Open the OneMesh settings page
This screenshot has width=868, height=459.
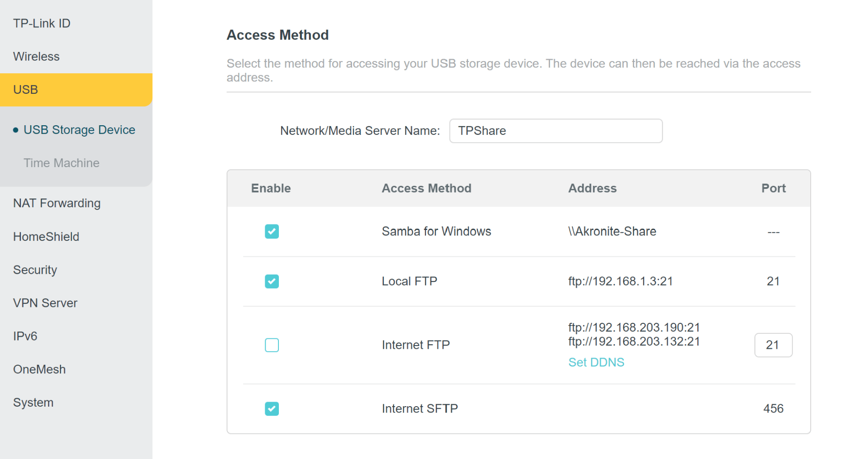[39, 369]
